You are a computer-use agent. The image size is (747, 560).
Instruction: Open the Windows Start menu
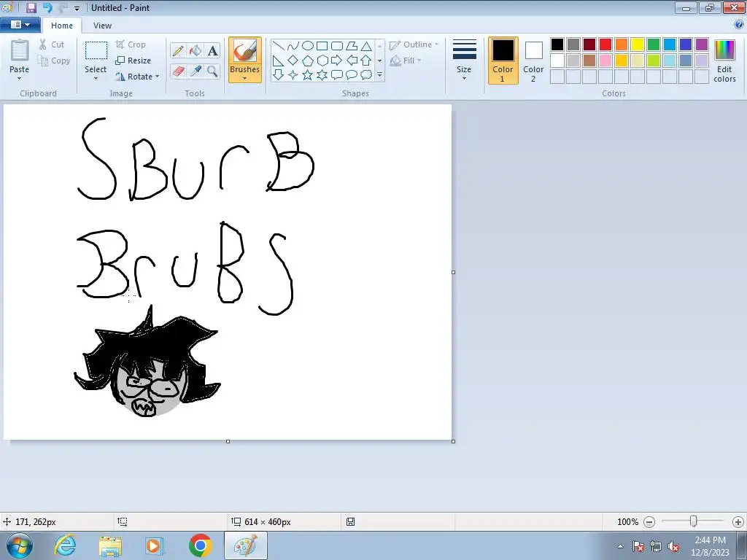[19, 545]
